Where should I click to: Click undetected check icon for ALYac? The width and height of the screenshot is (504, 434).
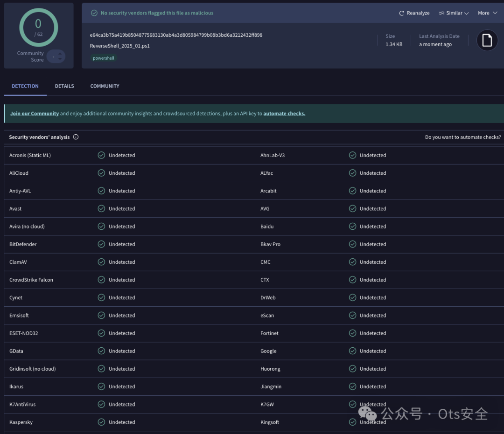[353, 173]
